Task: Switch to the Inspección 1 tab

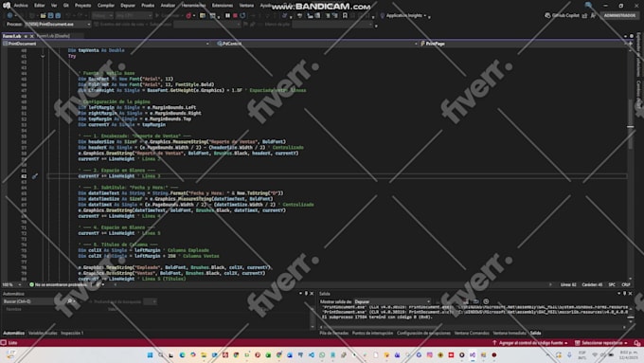Action: coord(72,333)
